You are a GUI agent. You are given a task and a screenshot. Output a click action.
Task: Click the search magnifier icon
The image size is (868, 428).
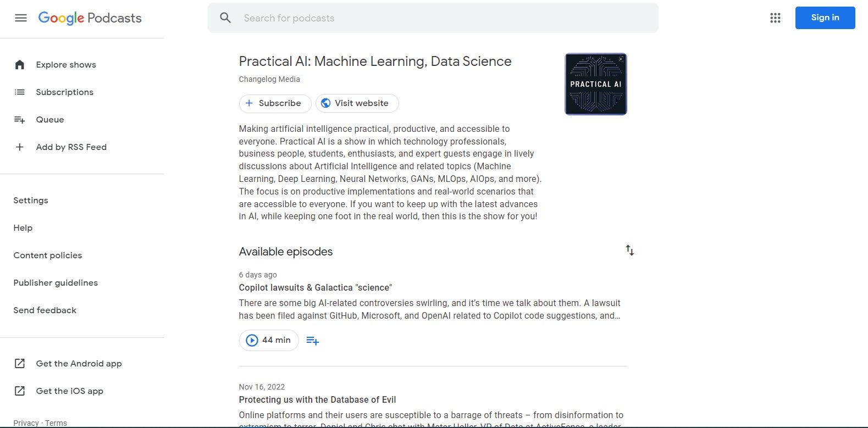[x=225, y=18]
